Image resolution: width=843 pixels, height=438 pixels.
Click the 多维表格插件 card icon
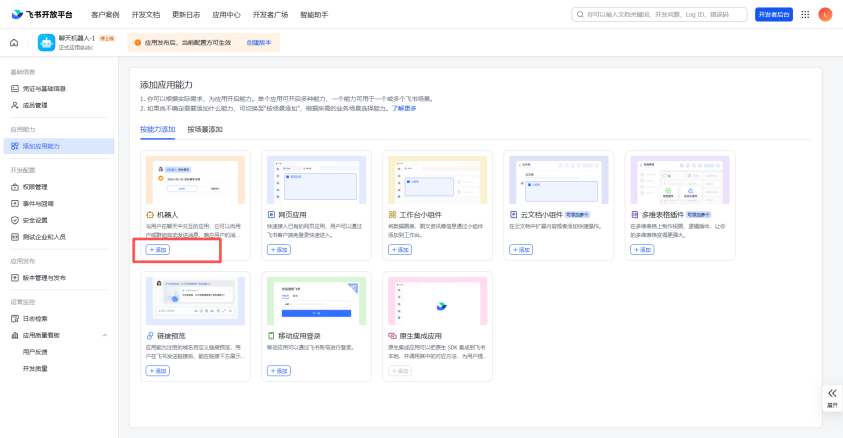[635, 214]
